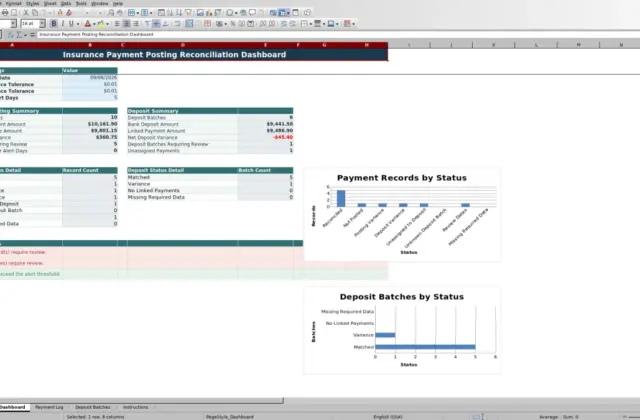Click the Font Color swatch icon
The width and height of the screenshot is (640, 420).
87,24
